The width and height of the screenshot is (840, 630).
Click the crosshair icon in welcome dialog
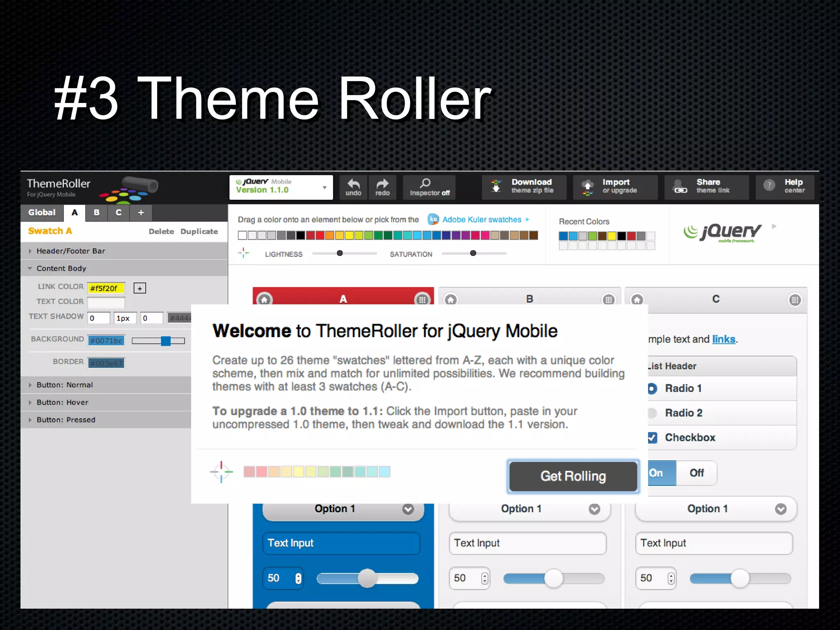221,472
